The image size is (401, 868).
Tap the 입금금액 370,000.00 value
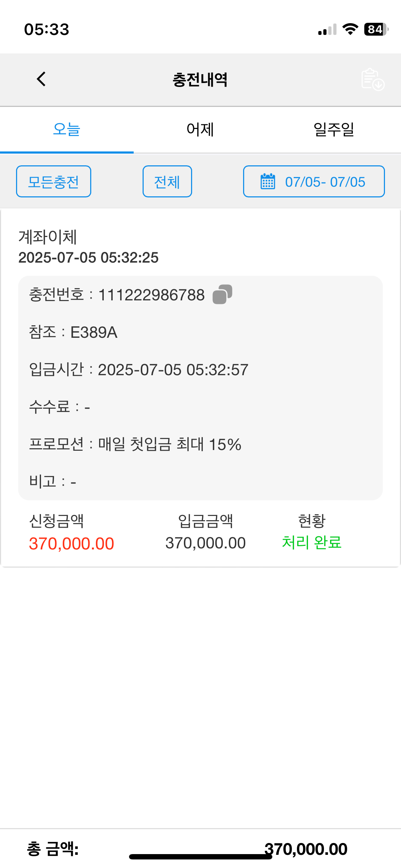click(x=205, y=543)
